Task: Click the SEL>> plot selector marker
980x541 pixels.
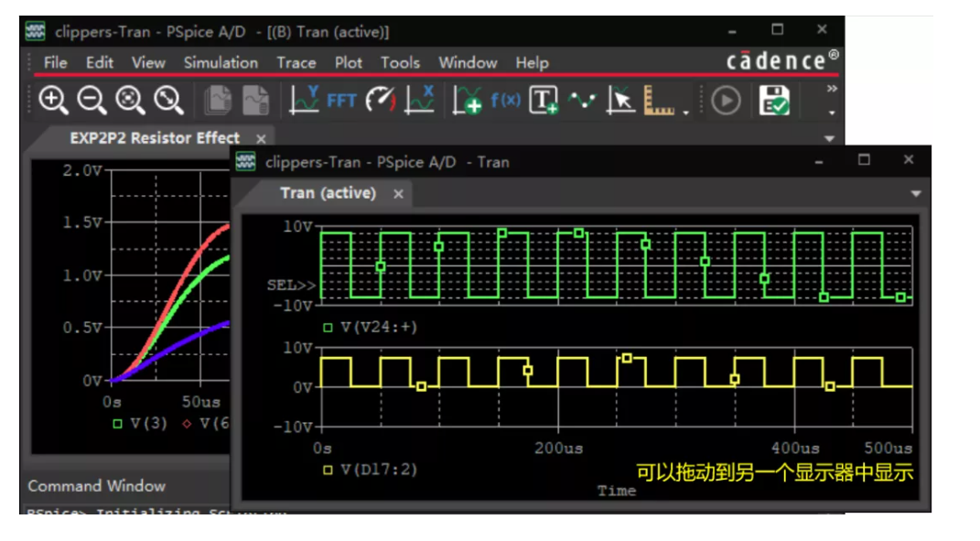Action: point(291,286)
